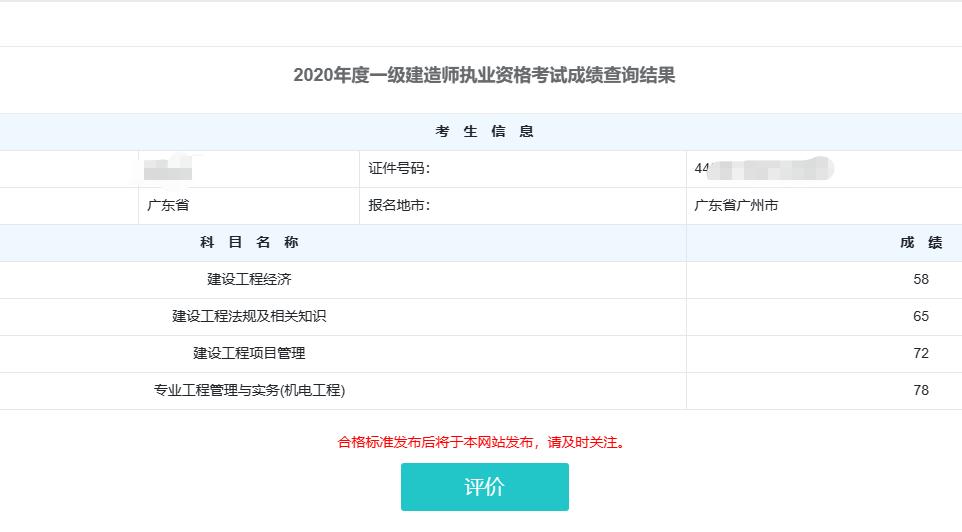962x532 pixels.
Task: Click the 报名地市 label
Action: pyautogui.click(x=399, y=206)
